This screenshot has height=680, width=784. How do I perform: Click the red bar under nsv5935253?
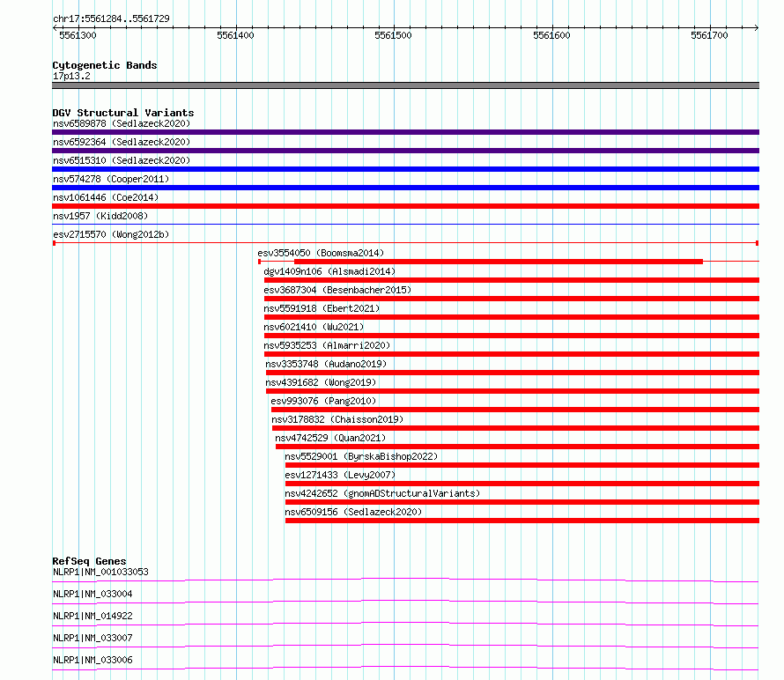[x=512, y=354]
